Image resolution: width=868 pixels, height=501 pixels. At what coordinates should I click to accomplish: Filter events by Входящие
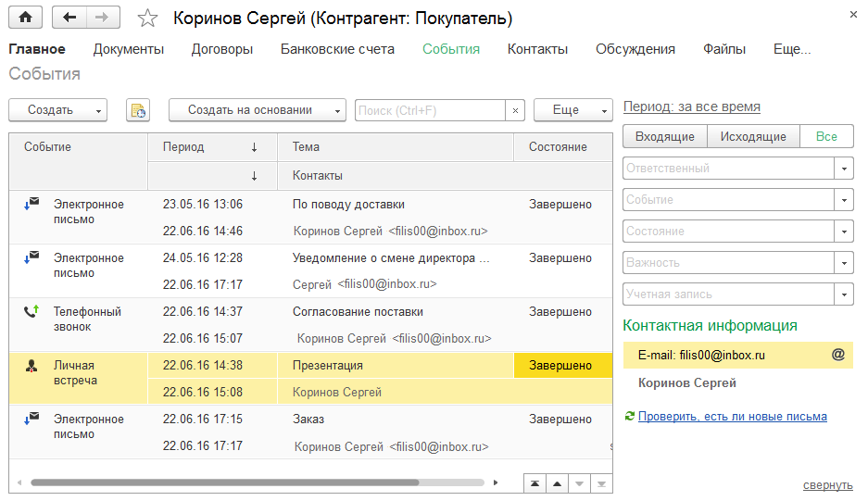pyautogui.click(x=664, y=136)
